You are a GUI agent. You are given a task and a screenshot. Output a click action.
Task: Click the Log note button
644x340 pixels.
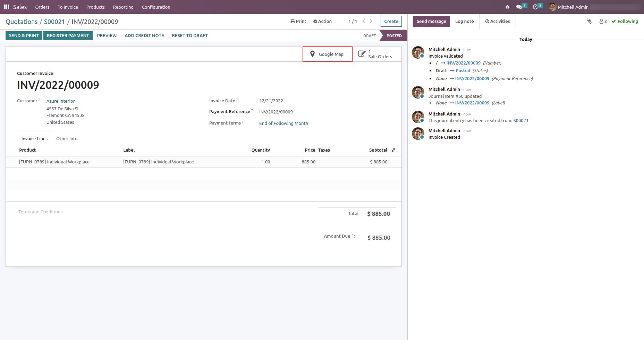pos(465,22)
